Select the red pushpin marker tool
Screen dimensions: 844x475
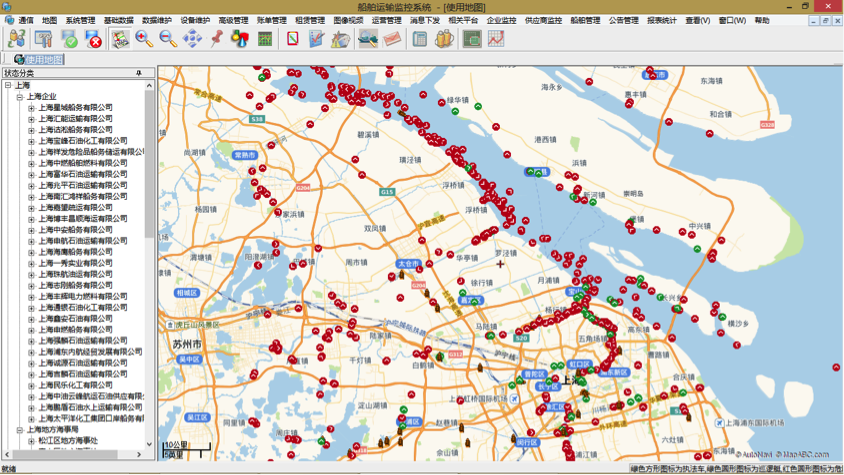[216, 39]
